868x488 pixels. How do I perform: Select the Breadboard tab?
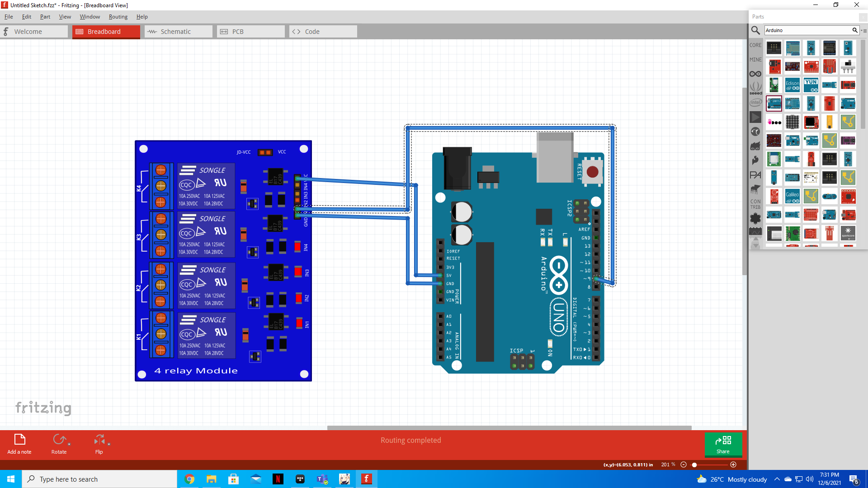[x=106, y=32]
